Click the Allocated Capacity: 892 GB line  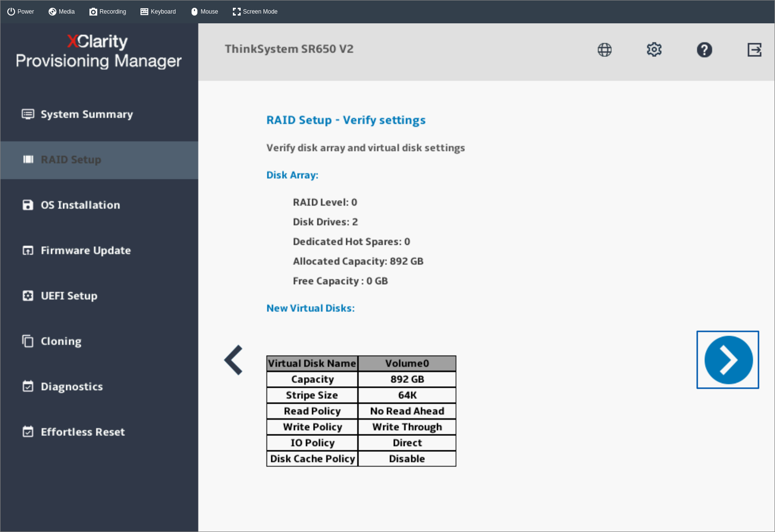[358, 261]
